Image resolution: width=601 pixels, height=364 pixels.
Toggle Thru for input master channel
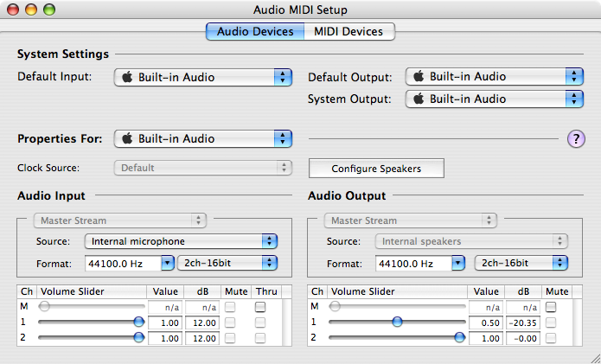tap(260, 307)
